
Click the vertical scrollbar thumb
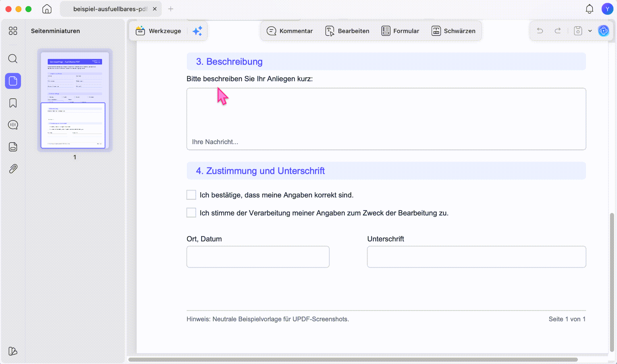point(612,282)
